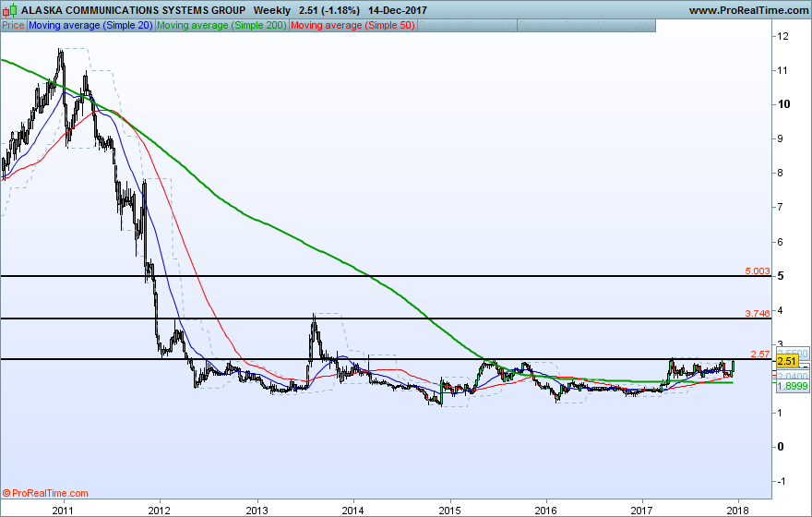The width and height of the screenshot is (812, 517).
Task: Click the 2011 label on time axis
Action: coord(63,511)
